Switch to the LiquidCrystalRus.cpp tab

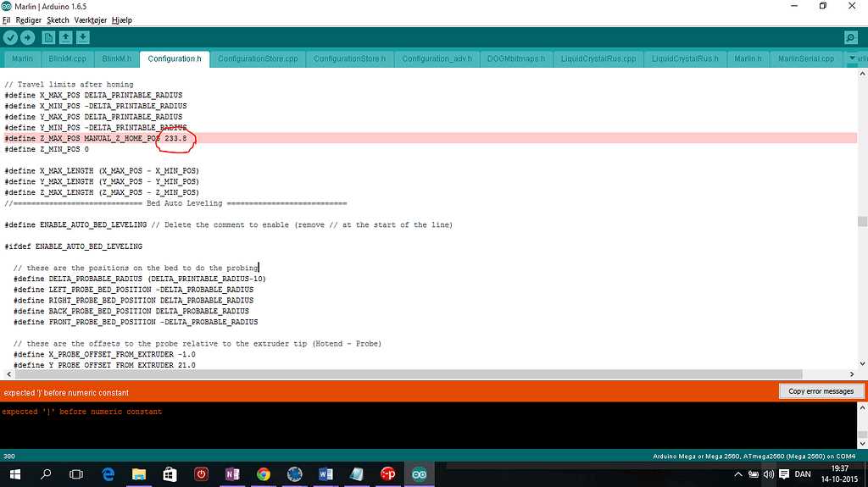click(598, 58)
